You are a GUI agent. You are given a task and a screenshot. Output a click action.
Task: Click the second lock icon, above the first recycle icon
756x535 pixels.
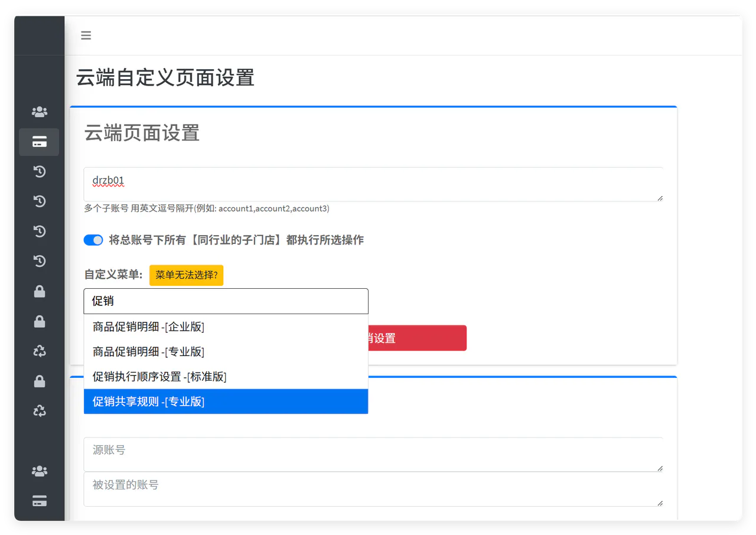pos(40,321)
